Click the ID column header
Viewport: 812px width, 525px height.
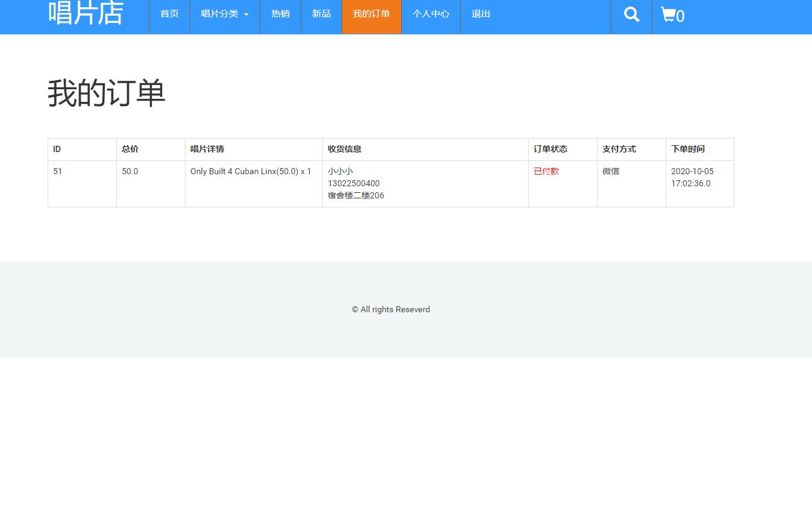click(x=57, y=149)
